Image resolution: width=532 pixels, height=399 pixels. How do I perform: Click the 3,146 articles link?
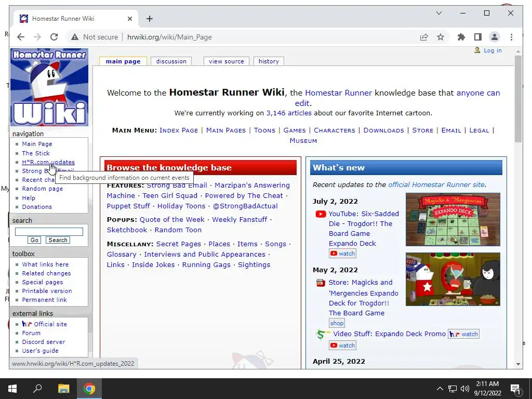[289, 113]
